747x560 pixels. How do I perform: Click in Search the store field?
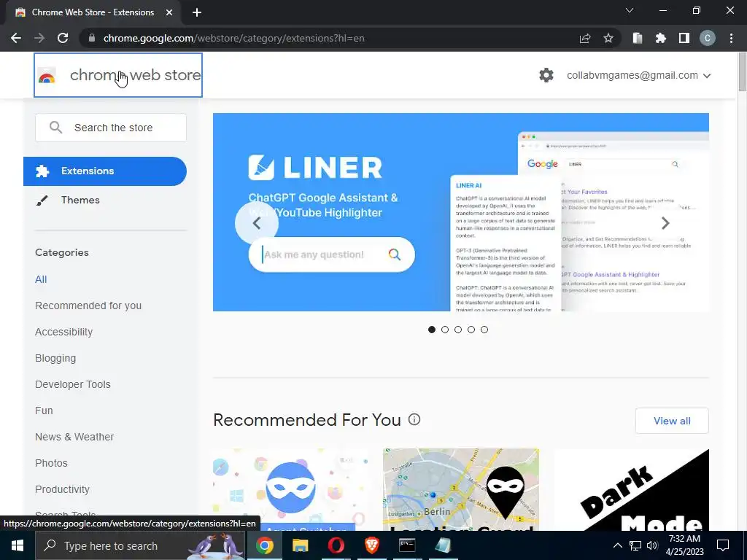(111, 128)
